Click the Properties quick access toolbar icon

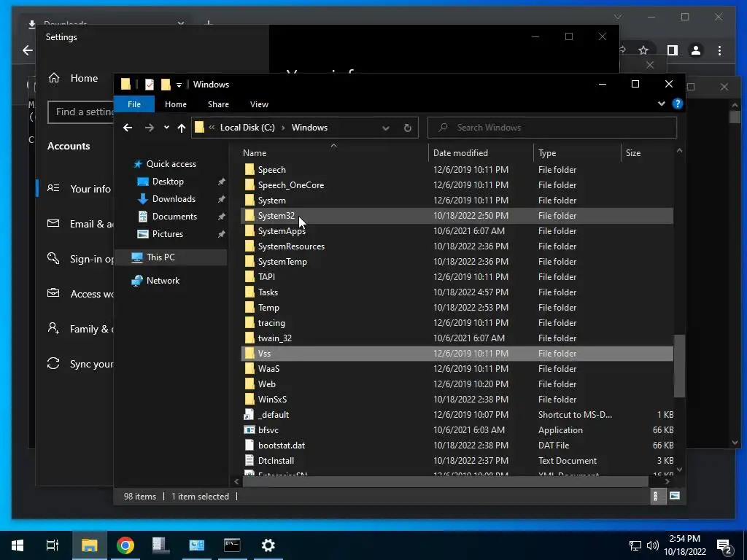pyautogui.click(x=150, y=85)
